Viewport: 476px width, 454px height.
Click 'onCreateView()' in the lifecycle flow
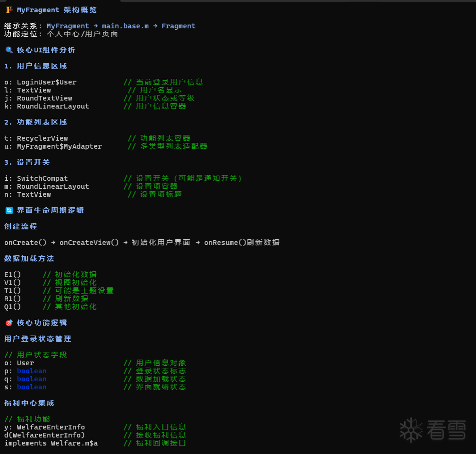89,243
